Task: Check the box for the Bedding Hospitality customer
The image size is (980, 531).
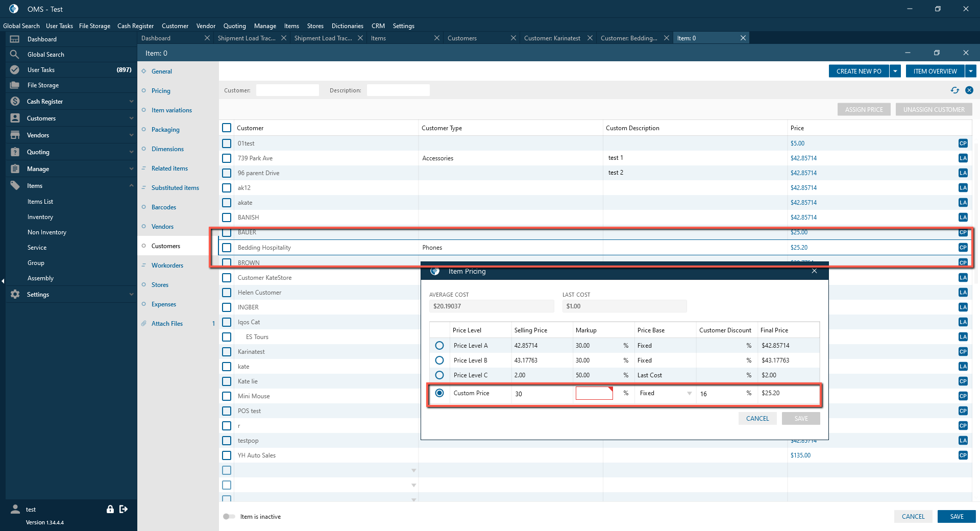Action: 227,248
